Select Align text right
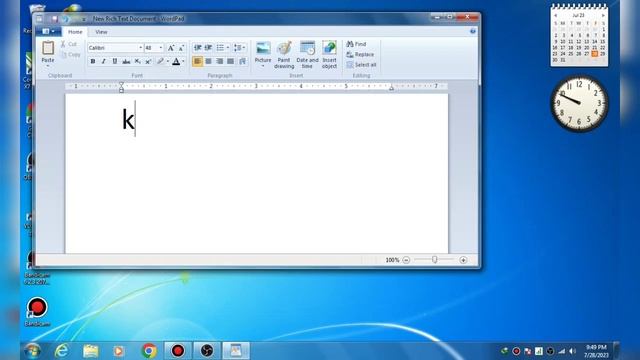 (220, 61)
